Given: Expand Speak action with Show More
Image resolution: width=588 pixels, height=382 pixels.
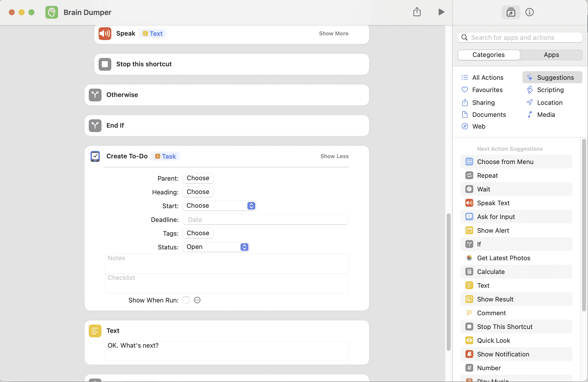Looking at the screenshot, I should tap(333, 33).
